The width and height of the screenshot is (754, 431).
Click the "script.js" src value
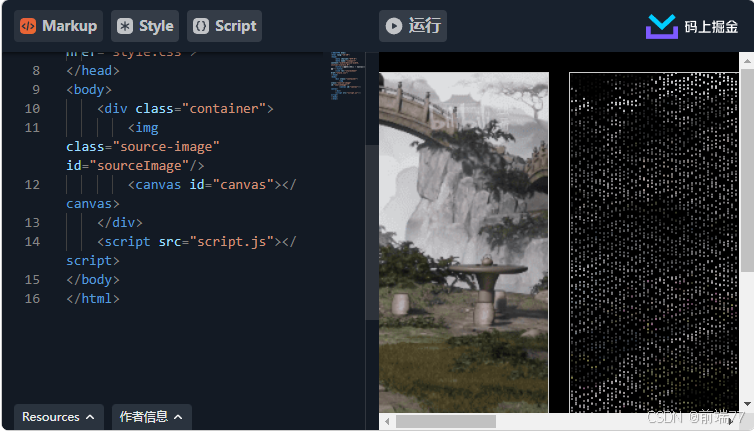click(232, 241)
